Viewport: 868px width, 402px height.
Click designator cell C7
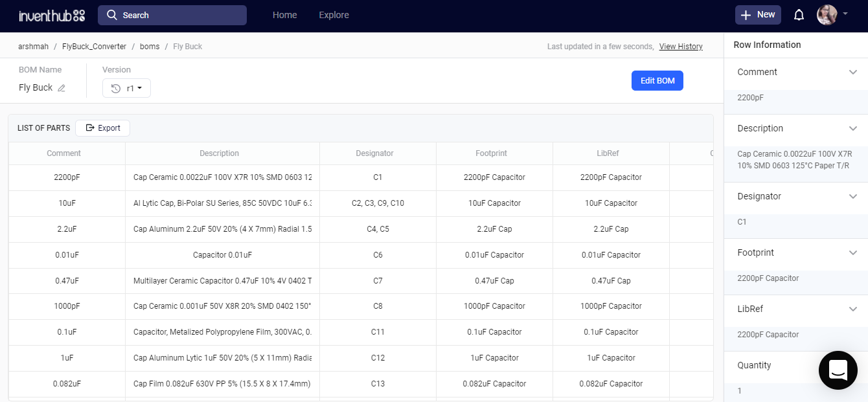coord(378,281)
